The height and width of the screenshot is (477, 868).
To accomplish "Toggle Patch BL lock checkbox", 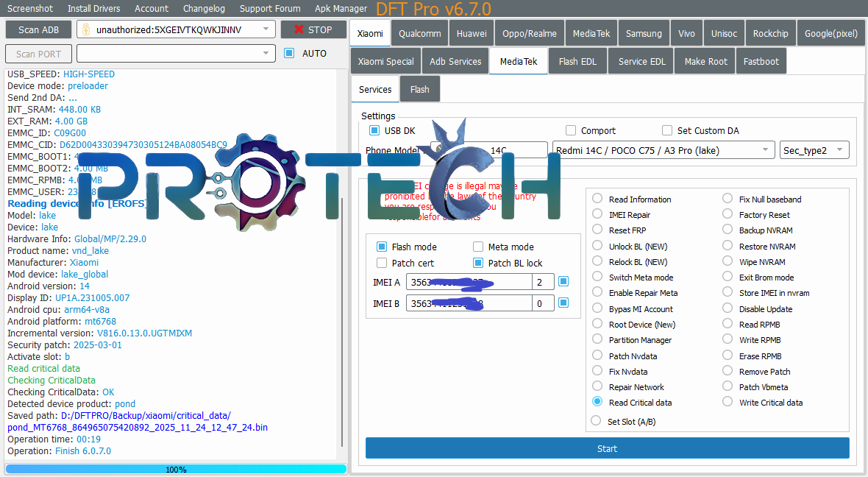I will click(477, 263).
